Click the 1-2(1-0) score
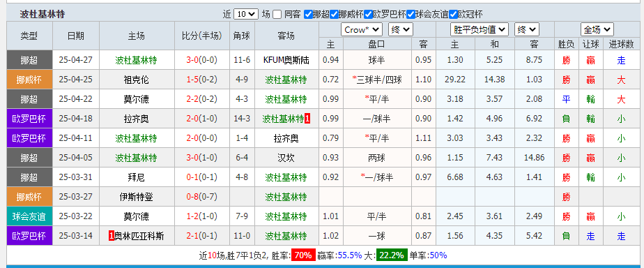This screenshot has width=644, height=268. [x=201, y=216]
